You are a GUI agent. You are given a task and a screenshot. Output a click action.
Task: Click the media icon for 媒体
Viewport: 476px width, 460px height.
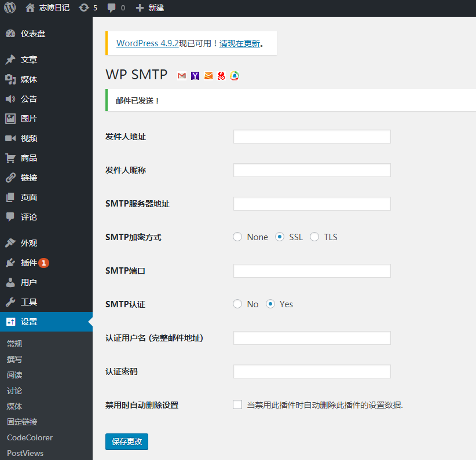click(10, 79)
